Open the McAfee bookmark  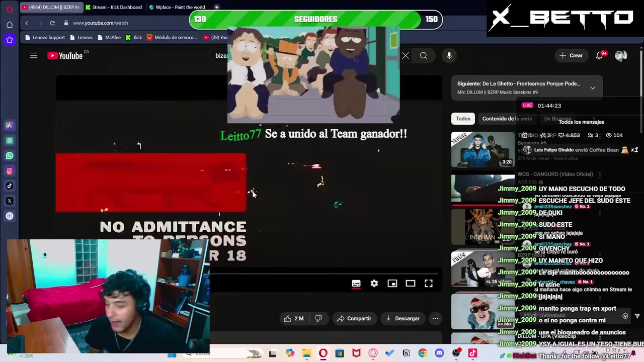[x=109, y=37]
